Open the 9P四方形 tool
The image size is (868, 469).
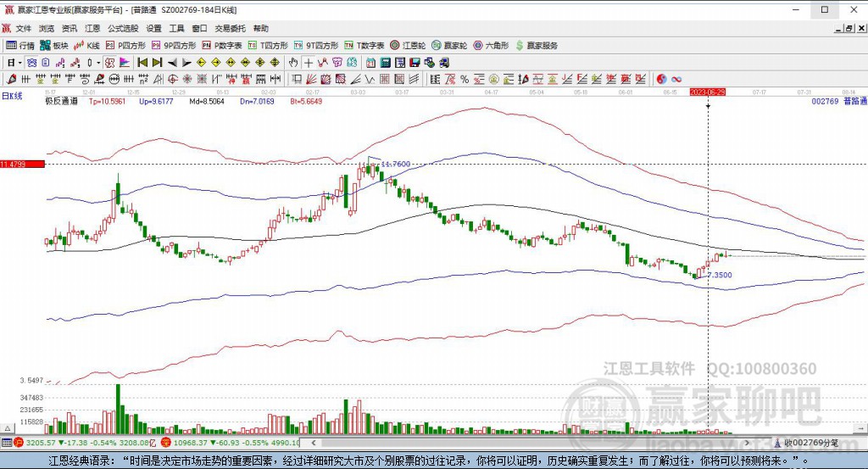(x=174, y=46)
